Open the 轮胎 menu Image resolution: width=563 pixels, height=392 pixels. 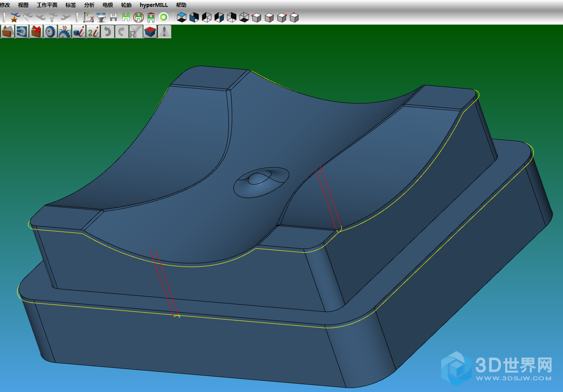click(126, 5)
